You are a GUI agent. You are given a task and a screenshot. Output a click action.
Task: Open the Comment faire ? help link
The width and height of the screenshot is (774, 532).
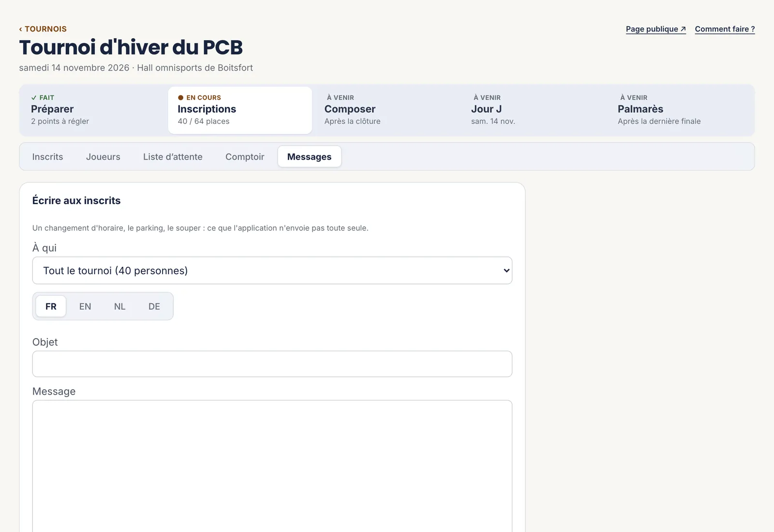click(x=725, y=29)
